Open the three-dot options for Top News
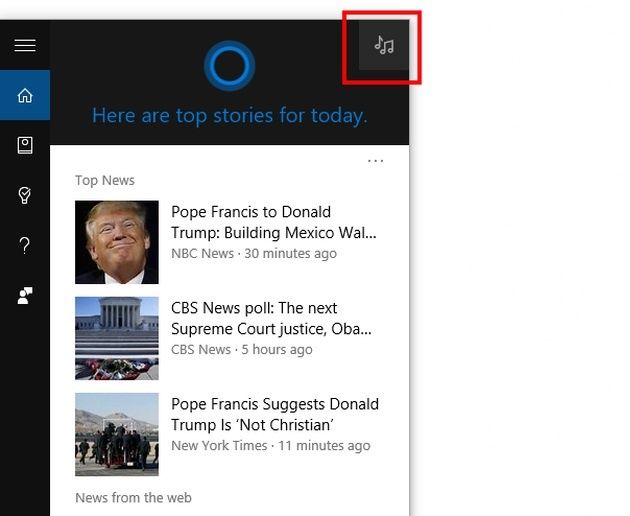The width and height of the screenshot is (630, 516). coord(376,161)
